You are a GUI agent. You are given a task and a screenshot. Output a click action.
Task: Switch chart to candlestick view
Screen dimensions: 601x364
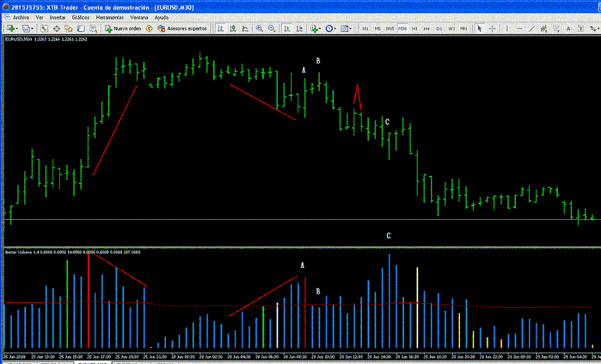pyautogui.click(x=233, y=29)
